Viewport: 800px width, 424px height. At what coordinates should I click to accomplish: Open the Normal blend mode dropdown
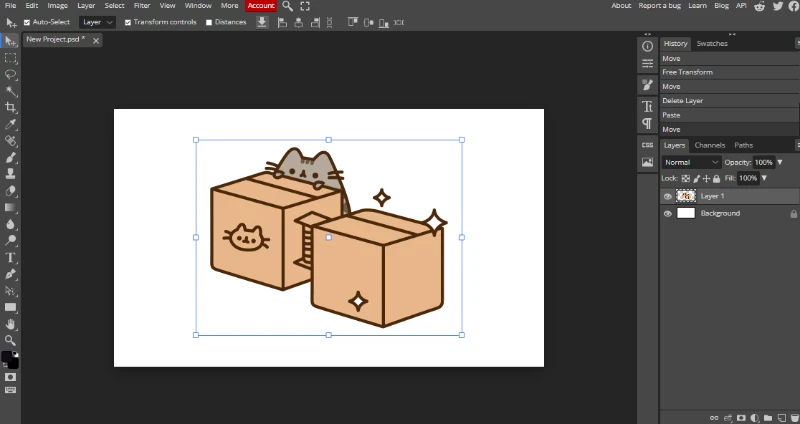pyautogui.click(x=691, y=162)
